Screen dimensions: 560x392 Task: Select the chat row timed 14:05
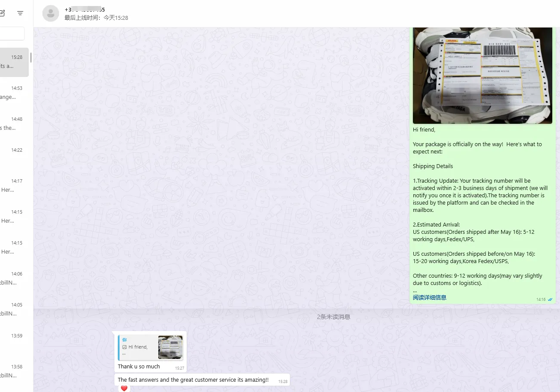pyautogui.click(x=14, y=309)
